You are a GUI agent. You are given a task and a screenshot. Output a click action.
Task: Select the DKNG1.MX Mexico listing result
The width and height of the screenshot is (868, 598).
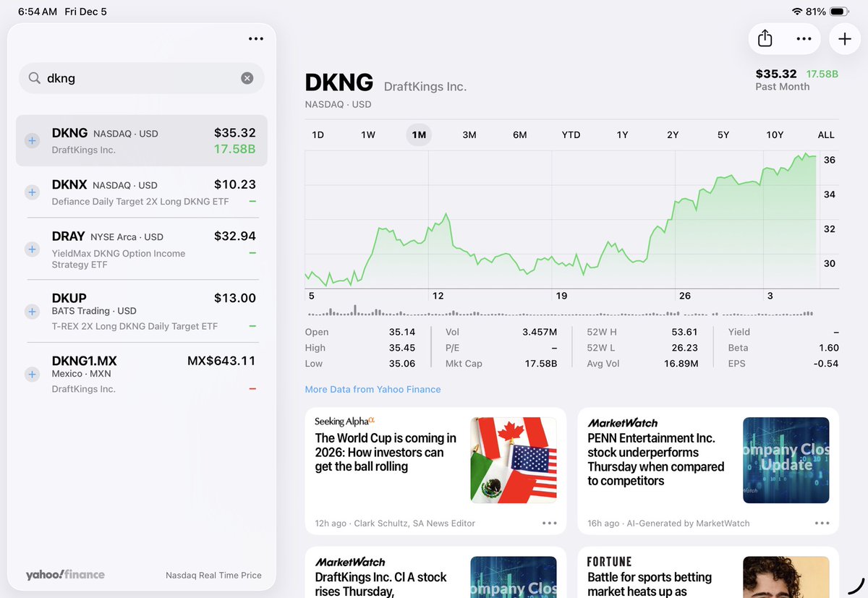[x=142, y=374]
